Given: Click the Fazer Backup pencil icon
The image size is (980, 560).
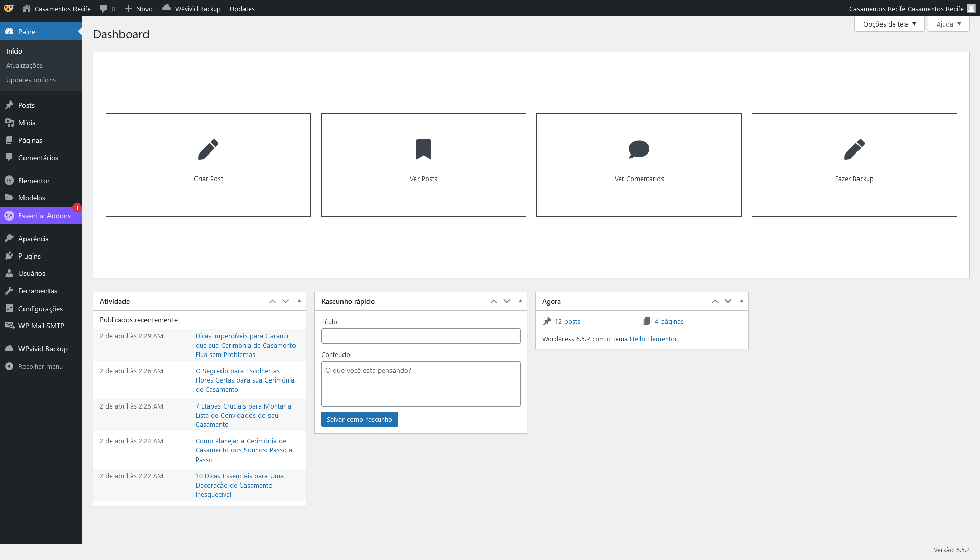Looking at the screenshot, I should [x=854, y=149].
